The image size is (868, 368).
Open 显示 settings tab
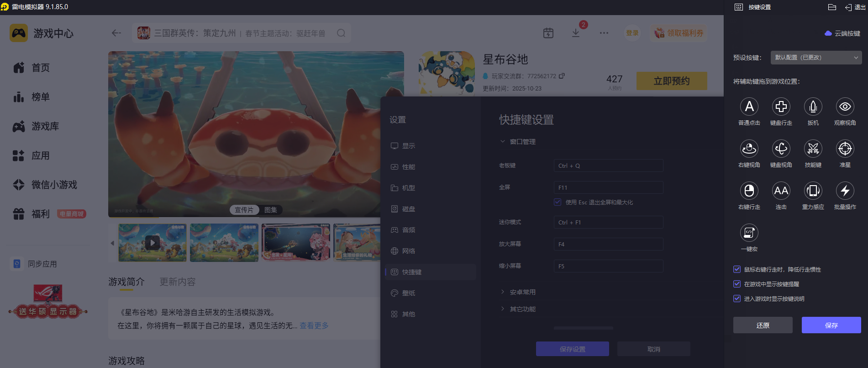pyautogui.click(x=431, y=146)
